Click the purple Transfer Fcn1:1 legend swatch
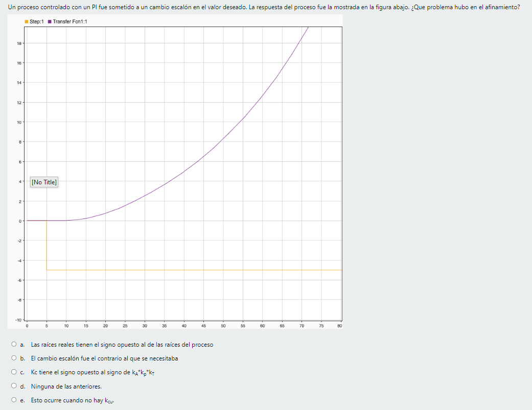The image size is (532, 410). (50, 21)
